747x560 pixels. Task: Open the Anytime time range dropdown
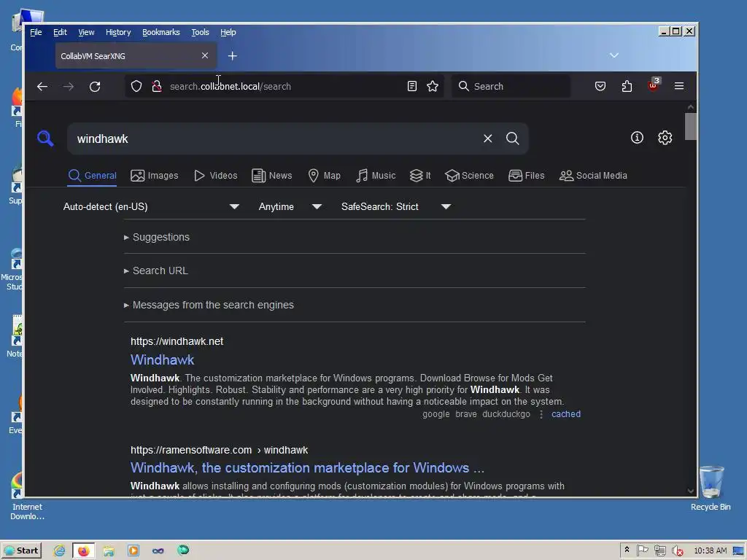[x=290, y=206]
